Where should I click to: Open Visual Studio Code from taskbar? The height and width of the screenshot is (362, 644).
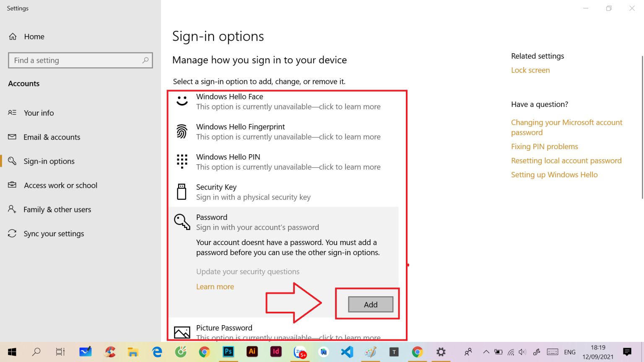point(347,352)
